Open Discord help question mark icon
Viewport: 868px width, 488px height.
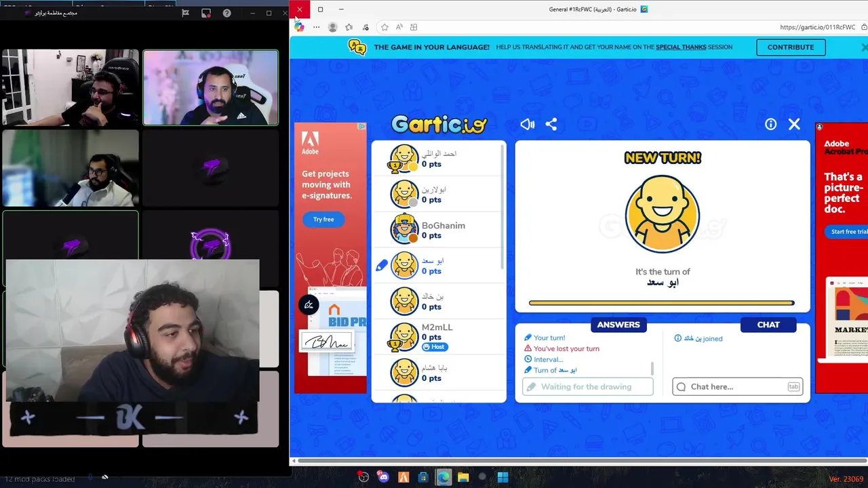226,13
